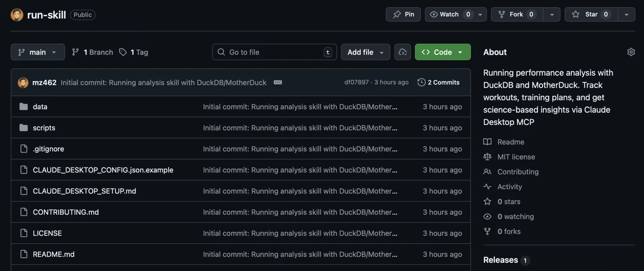This screenshot has height=271, width=644.
Task: Click the star icon beside 0 stars
Action: [x=487, y=201]
